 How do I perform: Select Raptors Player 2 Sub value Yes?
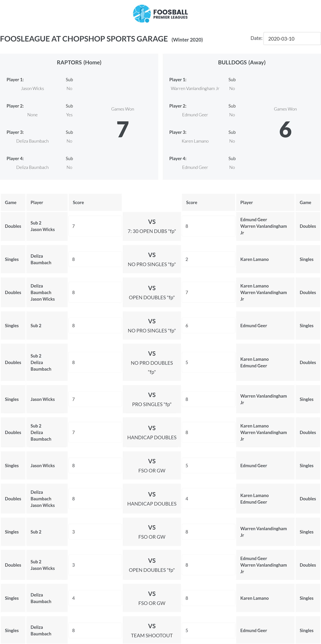pos(69,115)
